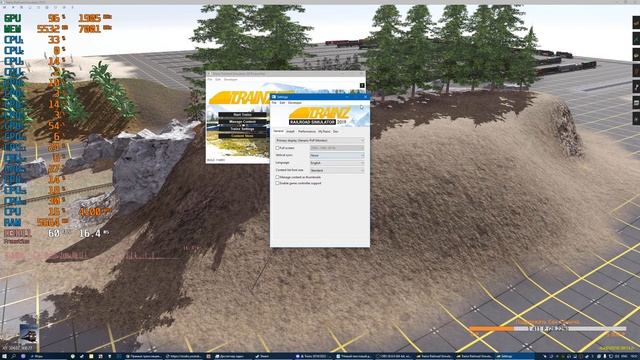Click the taskbar search icon

point(13,356)
